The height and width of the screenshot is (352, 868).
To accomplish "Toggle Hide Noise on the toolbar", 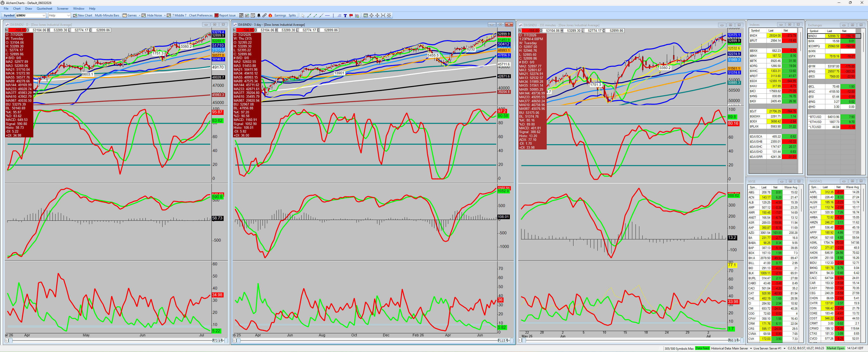I will [152, 15].
